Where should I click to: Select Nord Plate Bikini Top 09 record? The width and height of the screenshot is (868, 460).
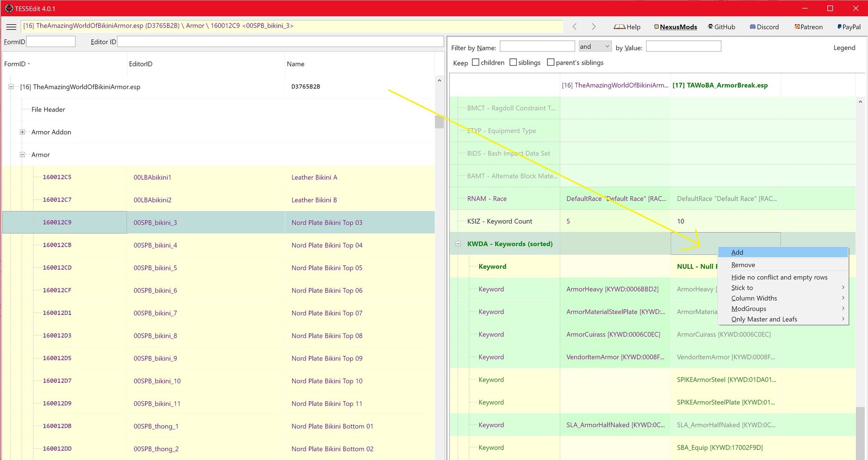coord(327,358)
